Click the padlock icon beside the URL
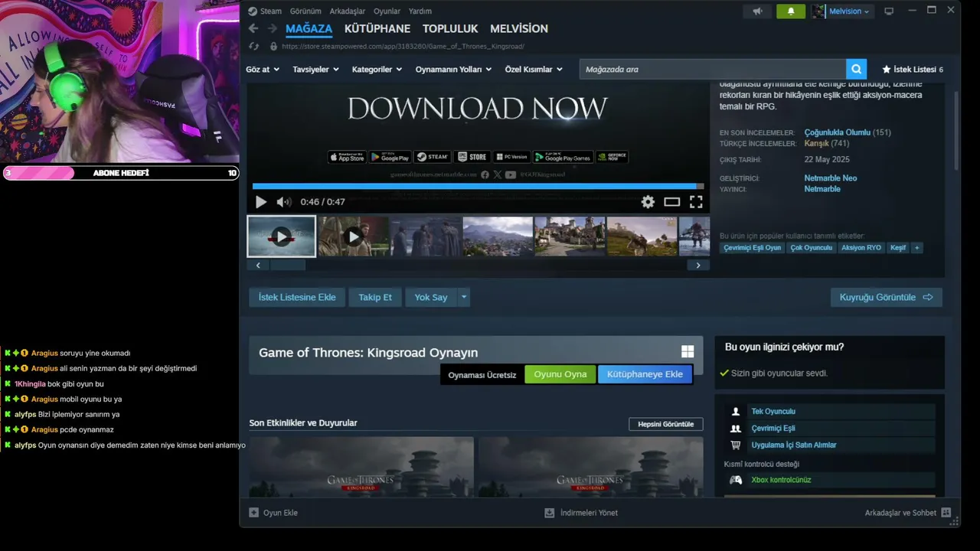 (273, 47)
